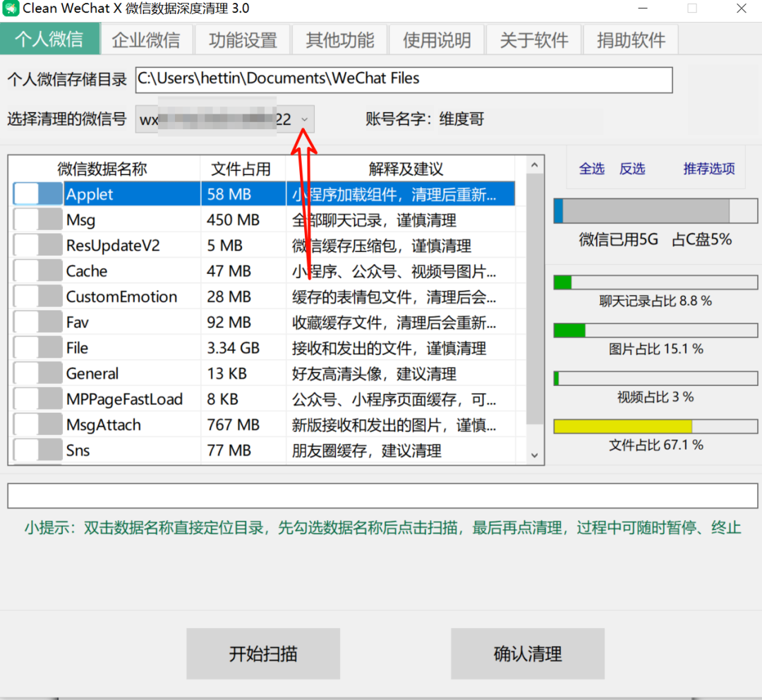开启 Sns 朋友圈缓存清理开关
Image resolution: width=762 pixels, height=700 pixels.
(x=37, y=450)
